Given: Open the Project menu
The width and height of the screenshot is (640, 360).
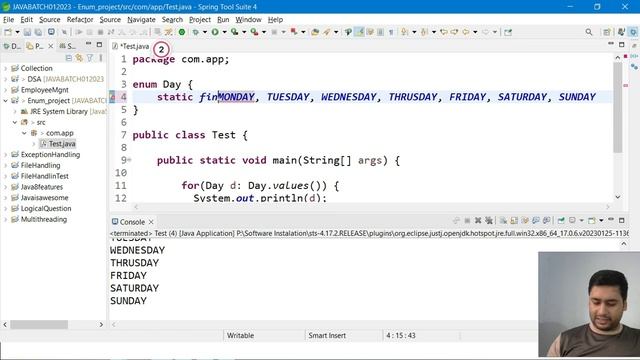Looking at the screenshot, I should pyautogui.click(x=200, y=20).
